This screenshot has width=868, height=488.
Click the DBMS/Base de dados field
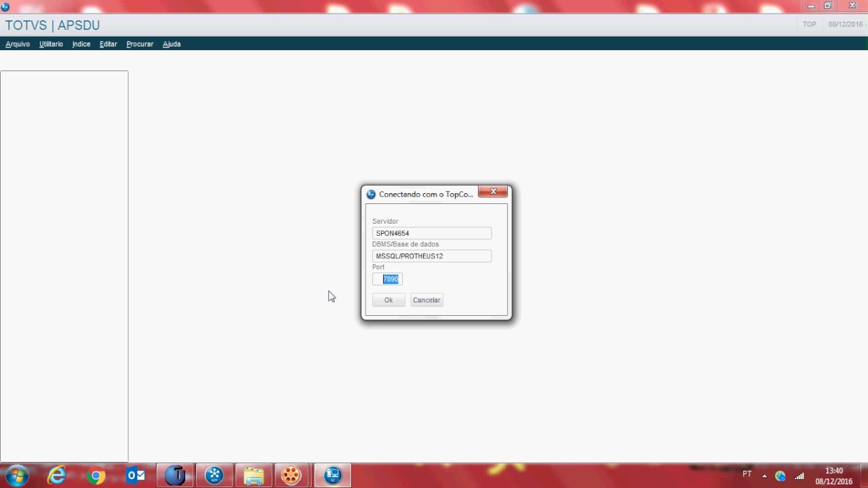[432, 256]
